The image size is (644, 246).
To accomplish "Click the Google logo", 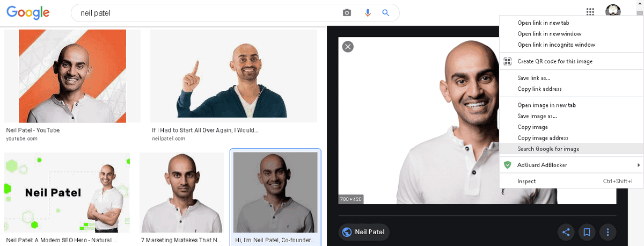I will click(28, 12).
